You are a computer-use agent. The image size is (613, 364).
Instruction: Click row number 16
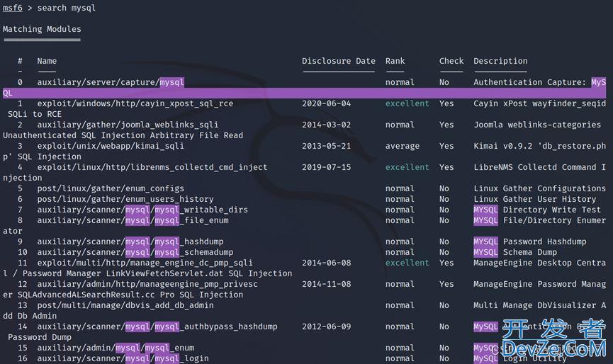22,358
